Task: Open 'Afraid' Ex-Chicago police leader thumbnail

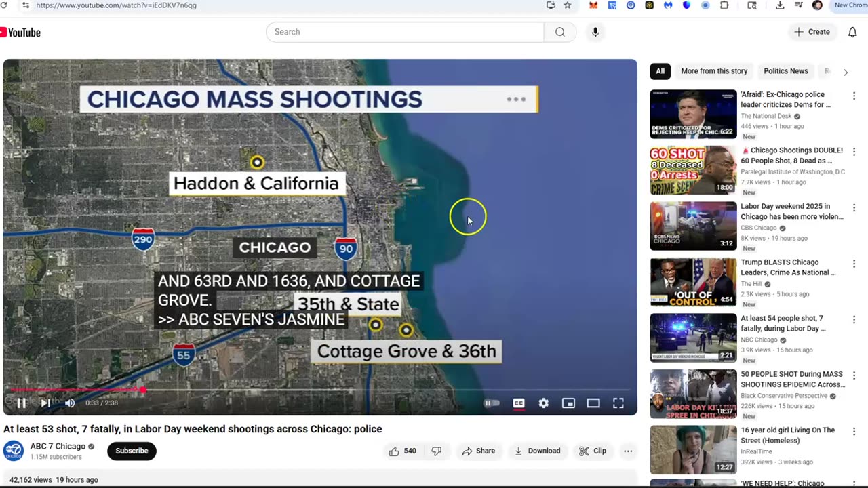Action: click(x=693, y=114)
